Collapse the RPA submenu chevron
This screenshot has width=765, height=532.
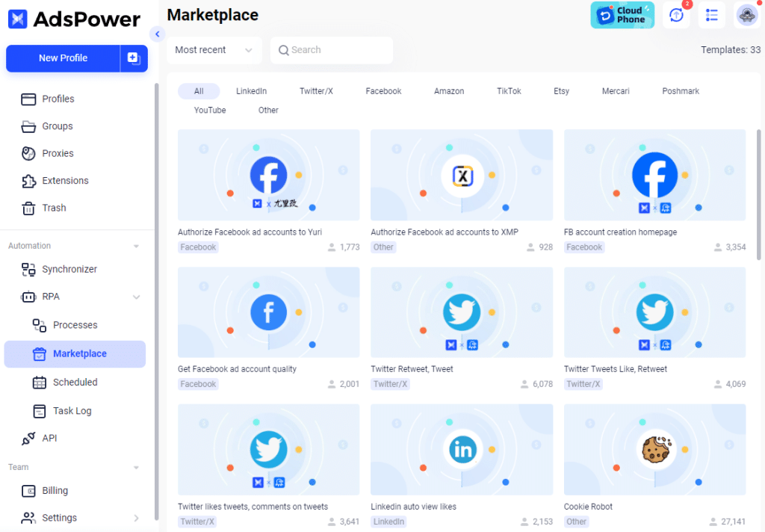point(137,297)
